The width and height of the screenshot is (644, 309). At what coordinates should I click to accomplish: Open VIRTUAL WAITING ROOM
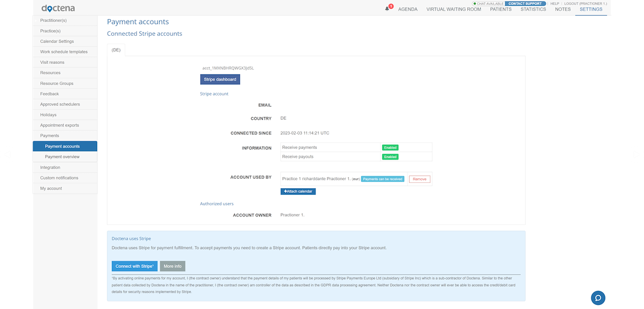tap(453, 9)
